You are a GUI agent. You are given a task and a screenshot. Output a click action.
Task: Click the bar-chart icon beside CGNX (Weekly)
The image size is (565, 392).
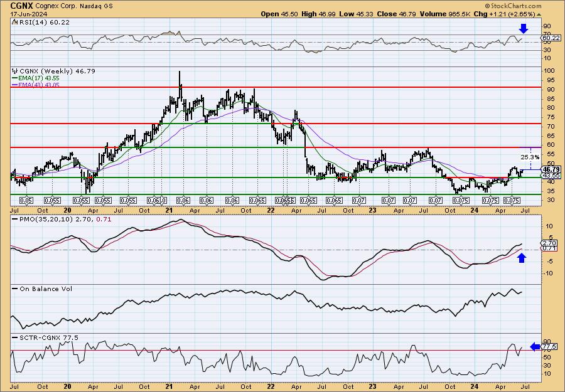[x=15, y=72]
